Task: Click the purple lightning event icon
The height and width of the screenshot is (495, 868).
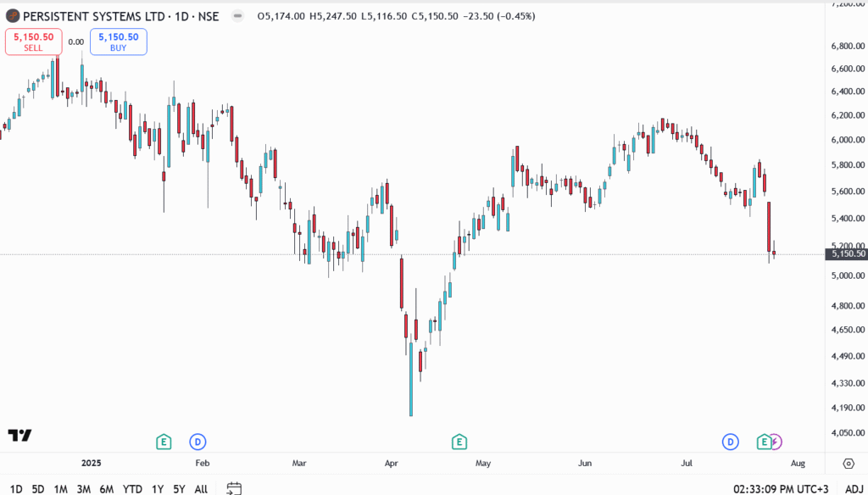Action: point(776,442)
